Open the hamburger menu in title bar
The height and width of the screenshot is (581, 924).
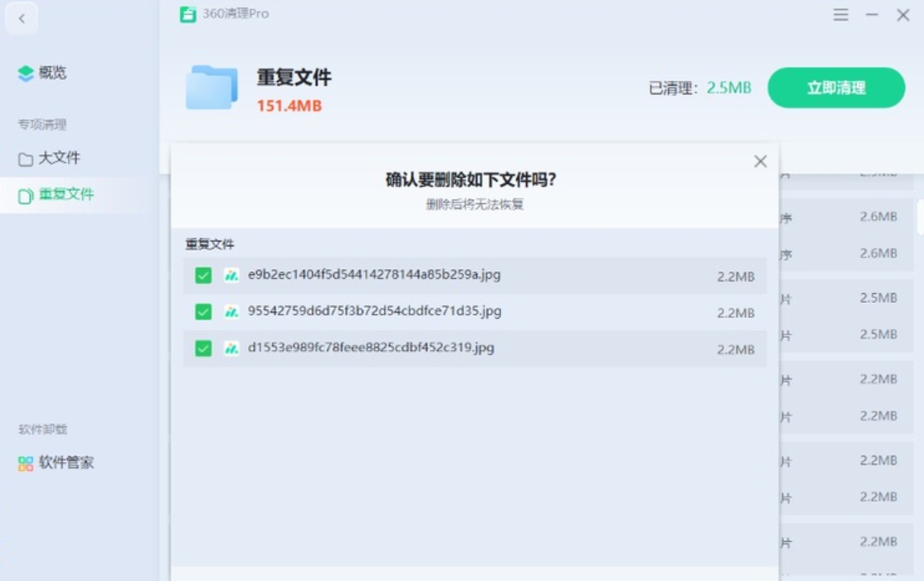click(840, 15)
